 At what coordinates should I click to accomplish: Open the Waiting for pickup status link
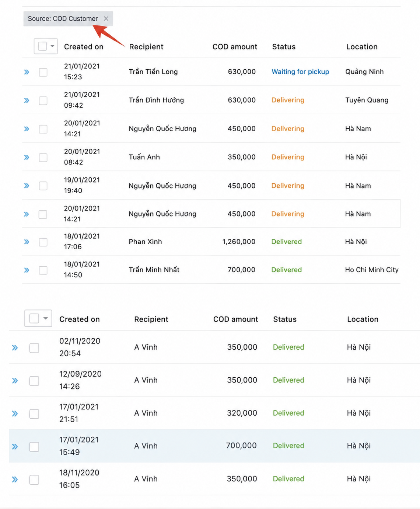(x=300, y=72)
